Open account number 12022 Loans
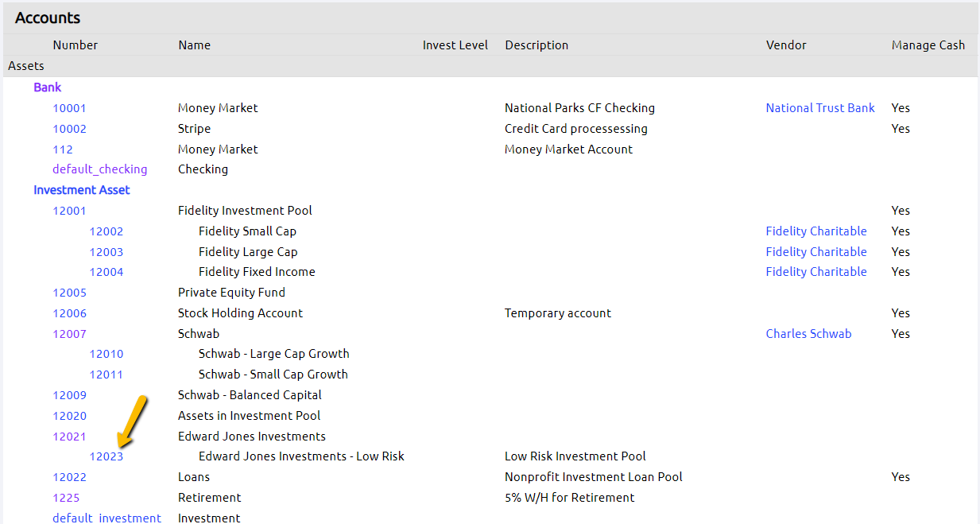This screenshot has width=980, height=524. (x=69, y=477)
